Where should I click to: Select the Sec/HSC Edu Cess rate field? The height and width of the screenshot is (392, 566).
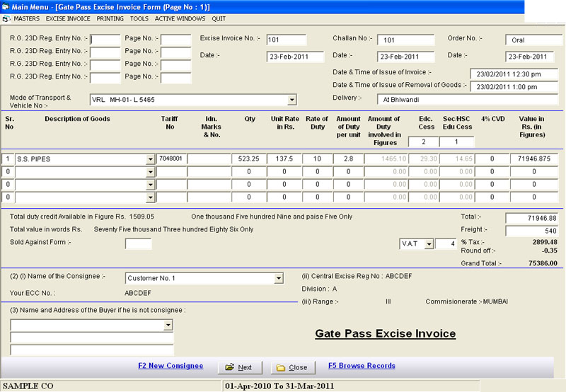point(456,142)
